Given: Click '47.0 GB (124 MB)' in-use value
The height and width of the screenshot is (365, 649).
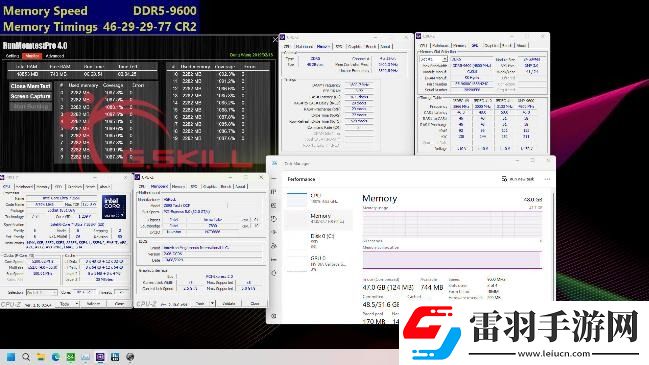Looking at the screenshot, I should coord(388,287).
